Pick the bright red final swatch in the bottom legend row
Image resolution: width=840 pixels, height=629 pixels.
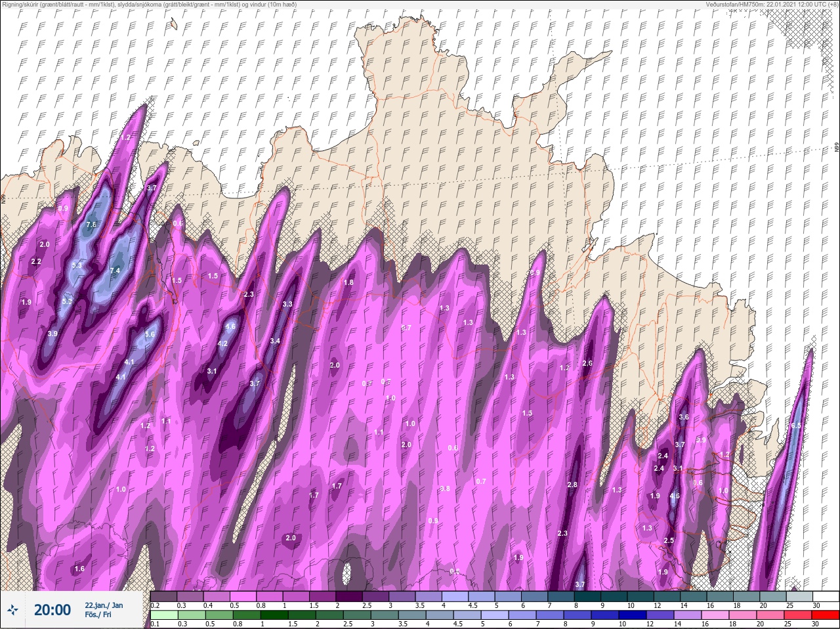pyautogui.click(x=826, y=616)
